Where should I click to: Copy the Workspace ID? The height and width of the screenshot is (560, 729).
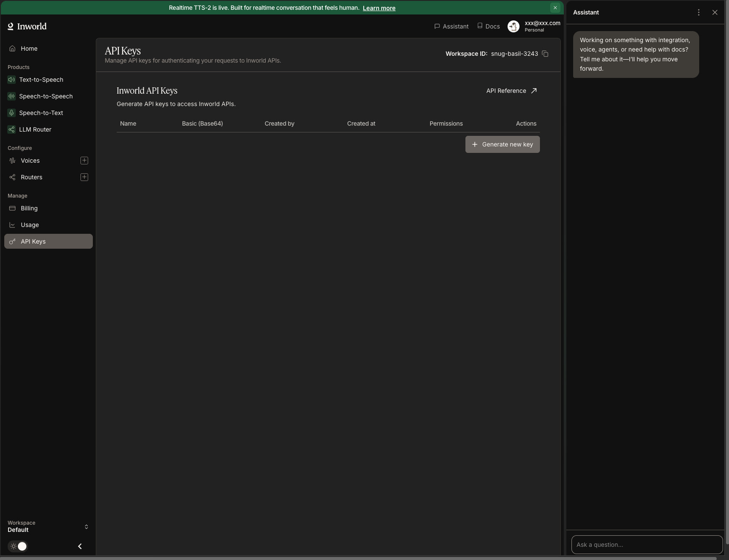click(x=545, y=54)
